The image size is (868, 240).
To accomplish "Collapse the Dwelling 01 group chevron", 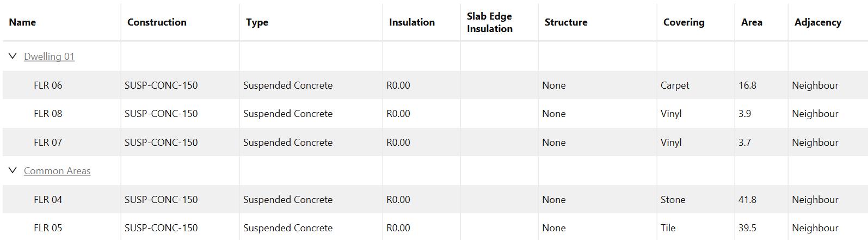I will 13,56.
